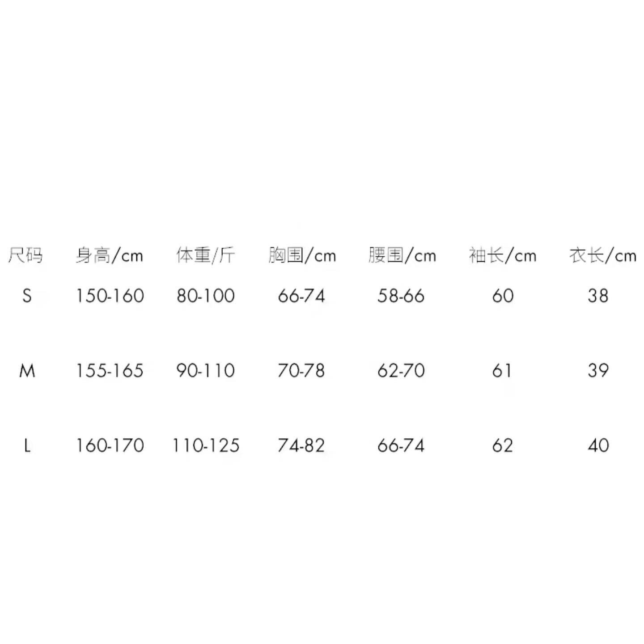Click the 衣长/cm column header
The image size is (644, 644).
coord(602,255)
